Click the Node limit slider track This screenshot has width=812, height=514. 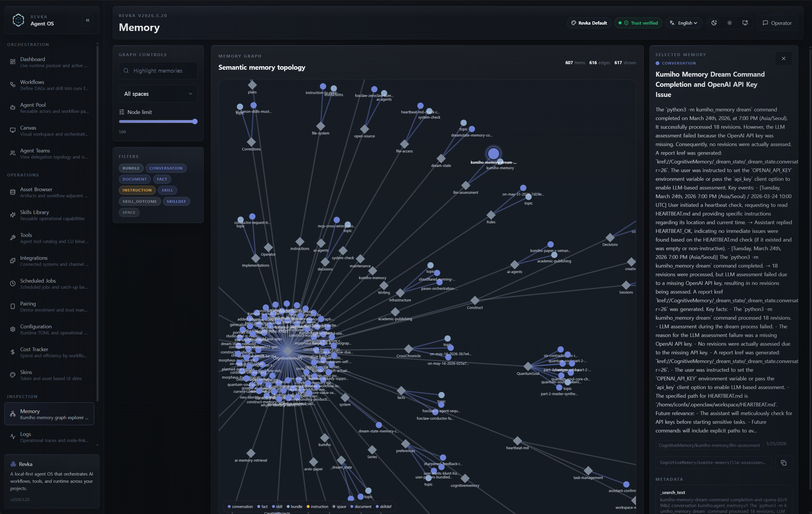pyautogui.click(x=158, y=121)
